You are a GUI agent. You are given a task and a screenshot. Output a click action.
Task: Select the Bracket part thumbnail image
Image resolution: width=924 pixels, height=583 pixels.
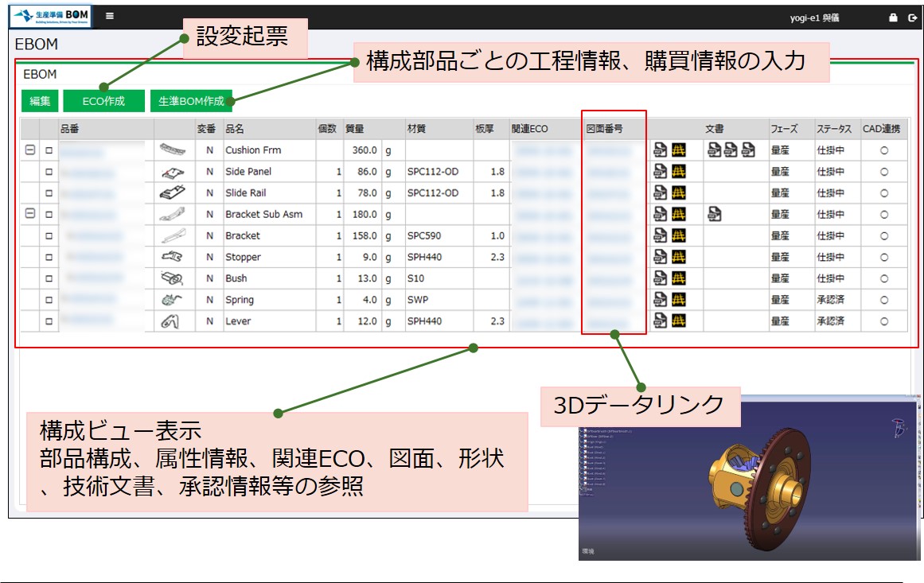tap(173, 235)
